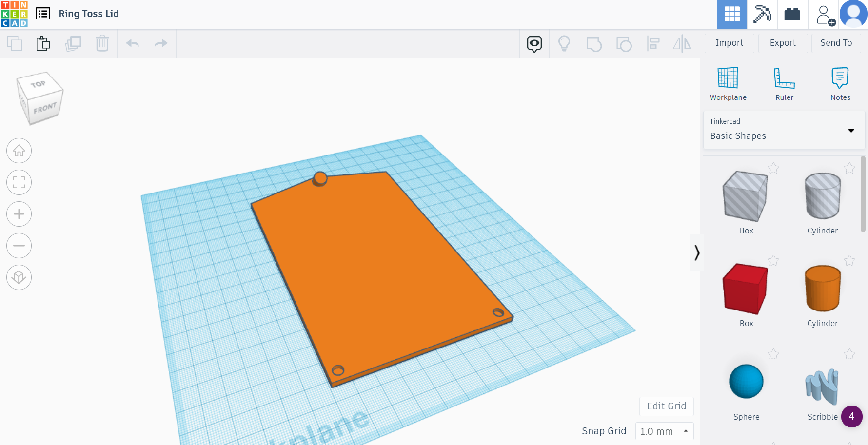Undo the last action

132,43
